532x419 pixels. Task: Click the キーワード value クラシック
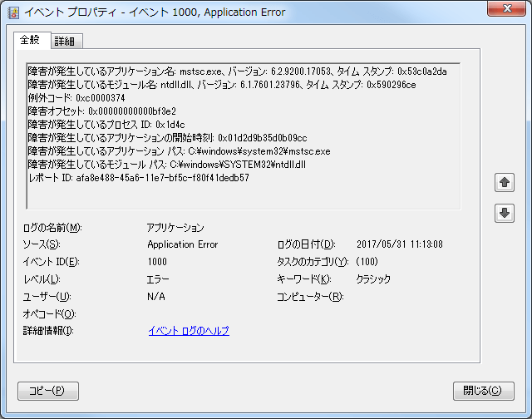(373, 279)
